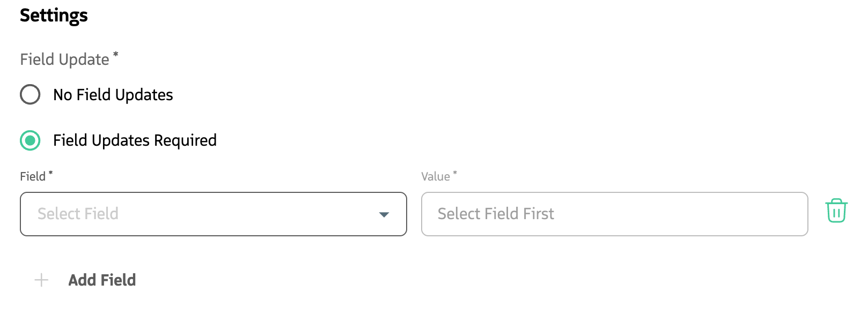The image size is (868, 314).
Task: Expand the Select Field dropdown chevron
Action: point(384,214)
